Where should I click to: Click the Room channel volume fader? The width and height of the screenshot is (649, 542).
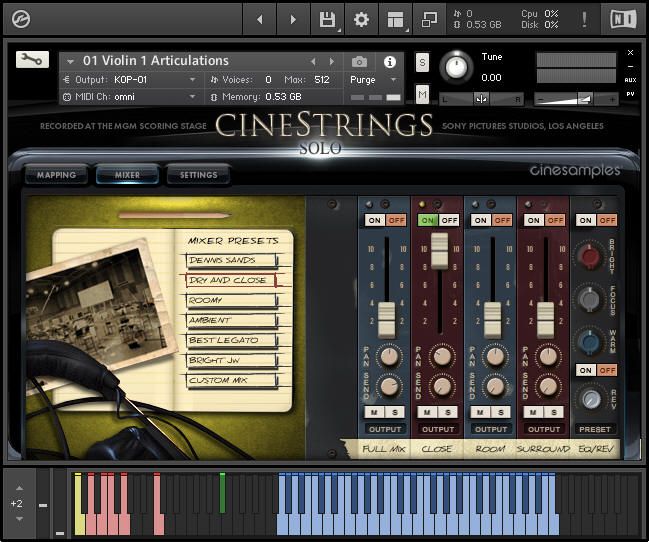[492, 319]
